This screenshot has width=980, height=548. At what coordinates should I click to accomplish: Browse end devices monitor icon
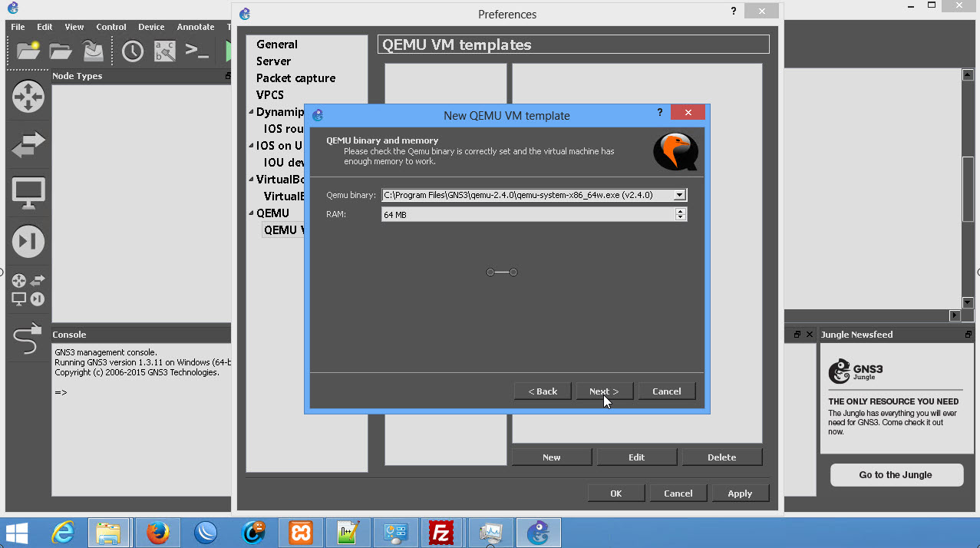pyautogui.click(x=28, y=193)
